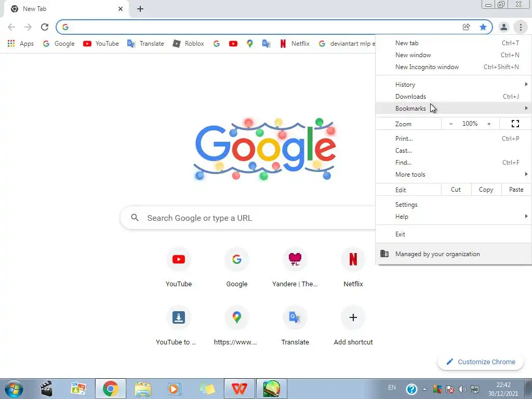
Task: Click Customize Chrome button
Action: [x=481, y=362]
